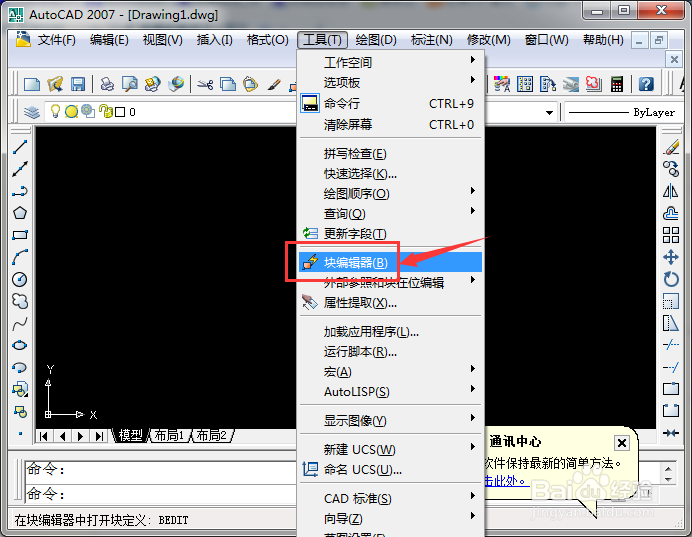The height and width of the screenshot is (537, 692).
Task: Click the layer 0 color swatch
Action: 120,112
